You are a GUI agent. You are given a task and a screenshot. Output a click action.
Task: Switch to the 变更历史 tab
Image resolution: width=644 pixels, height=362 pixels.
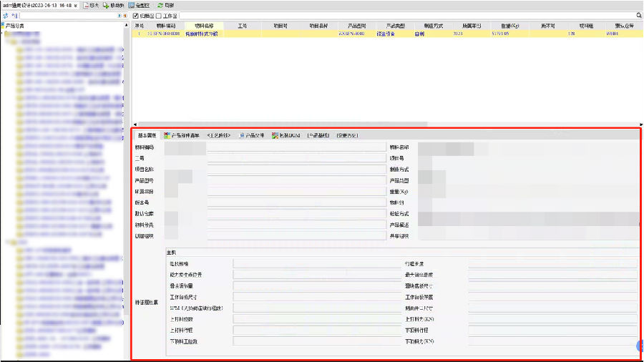click(x=348, y=135)
